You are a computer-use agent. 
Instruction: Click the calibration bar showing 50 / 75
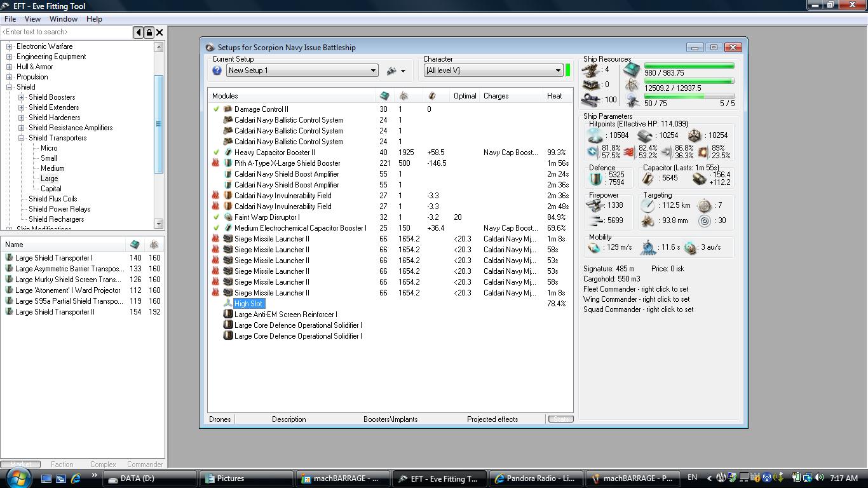pyautogui.click(x=689, y=97)
